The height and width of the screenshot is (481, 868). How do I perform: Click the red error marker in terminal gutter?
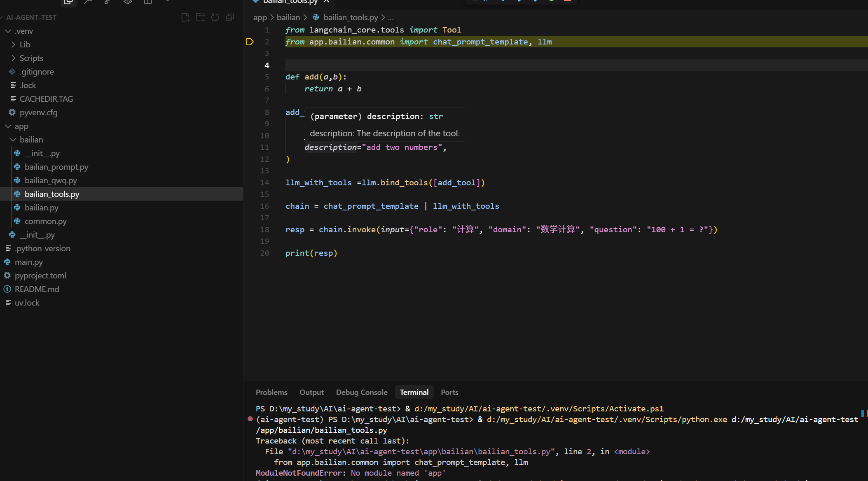[x=250, y=419]
